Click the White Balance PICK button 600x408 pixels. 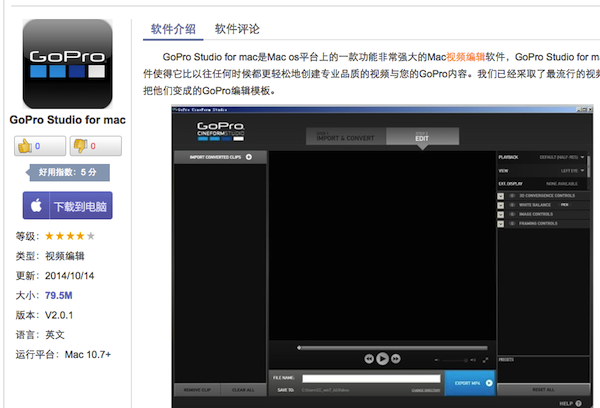[x=564, y=205]
